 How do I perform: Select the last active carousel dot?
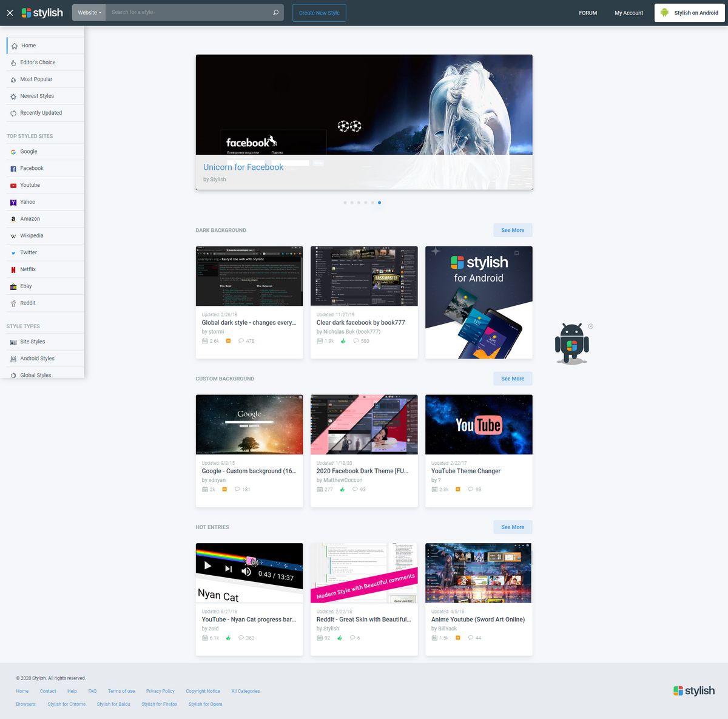[x=379, y=203]
